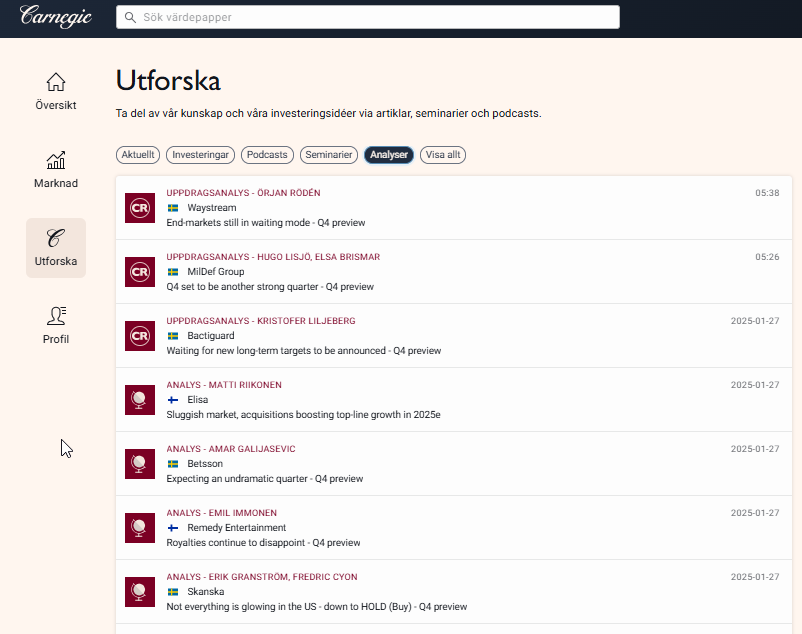Image resolution: width=802 pixels, height=634 pixels.
Task: Click the Swedish flag next to Skanska
Action: pos(173,592)
